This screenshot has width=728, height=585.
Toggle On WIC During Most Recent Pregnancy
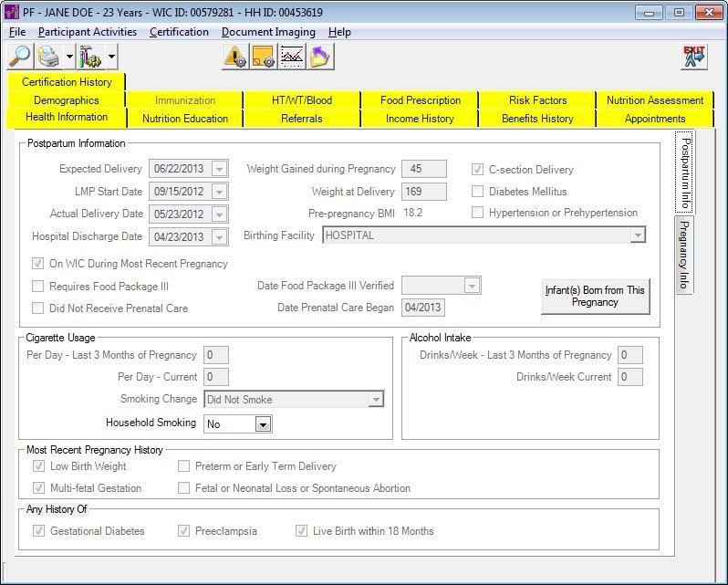pyautogui.click(x=37, y=264)
